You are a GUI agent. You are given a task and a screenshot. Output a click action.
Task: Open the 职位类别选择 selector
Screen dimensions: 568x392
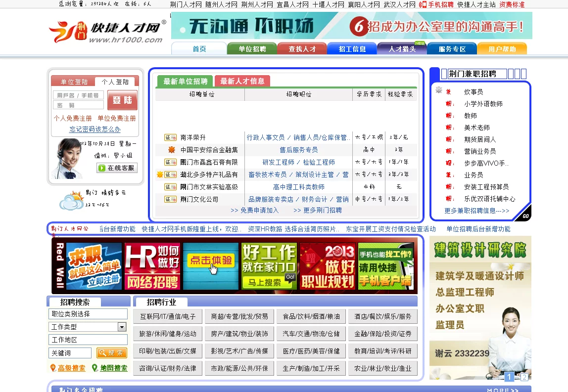click(x=88, y=314)
